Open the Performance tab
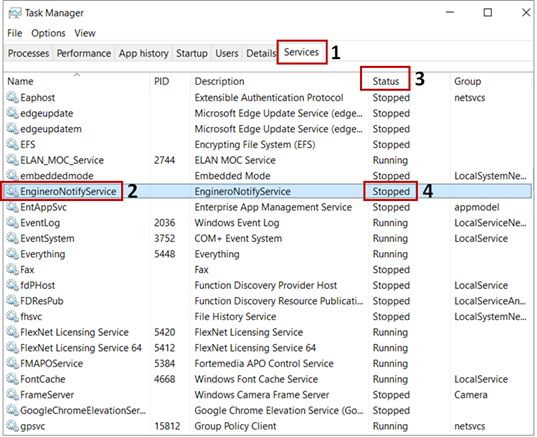This screenshot has width=537, height=437. [84, 53]
